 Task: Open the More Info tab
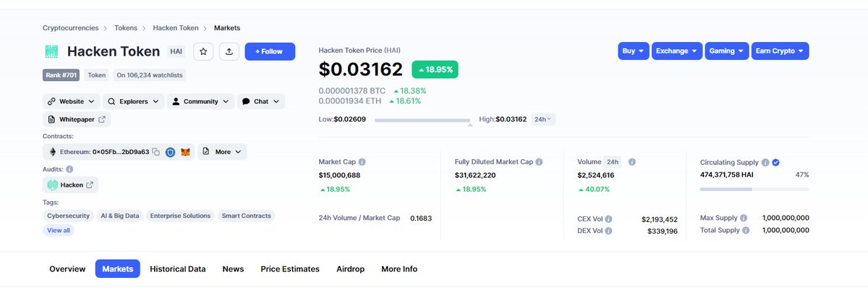399,268
